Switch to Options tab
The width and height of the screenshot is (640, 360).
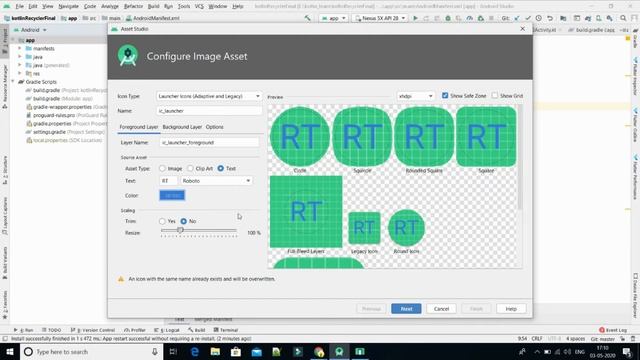pyautogui.click(x=214, y=127)
